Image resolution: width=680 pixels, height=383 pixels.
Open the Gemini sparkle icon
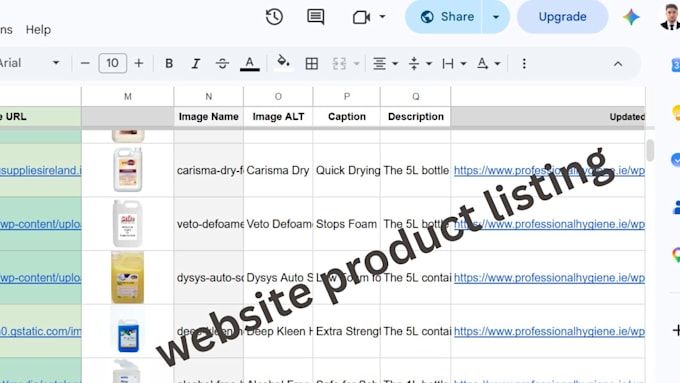[x=631, y=17]
